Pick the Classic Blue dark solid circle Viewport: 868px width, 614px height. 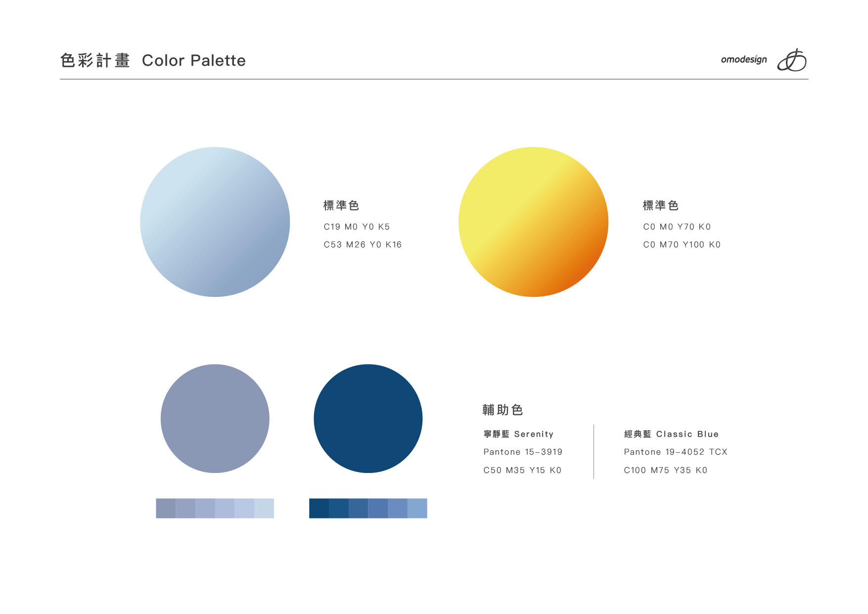pos(368,419)
